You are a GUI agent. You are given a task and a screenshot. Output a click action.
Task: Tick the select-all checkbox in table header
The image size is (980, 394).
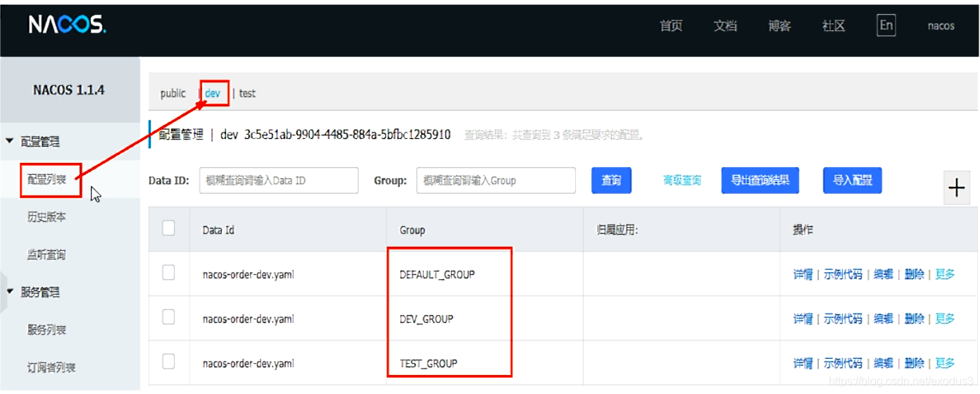pos(168,228)
